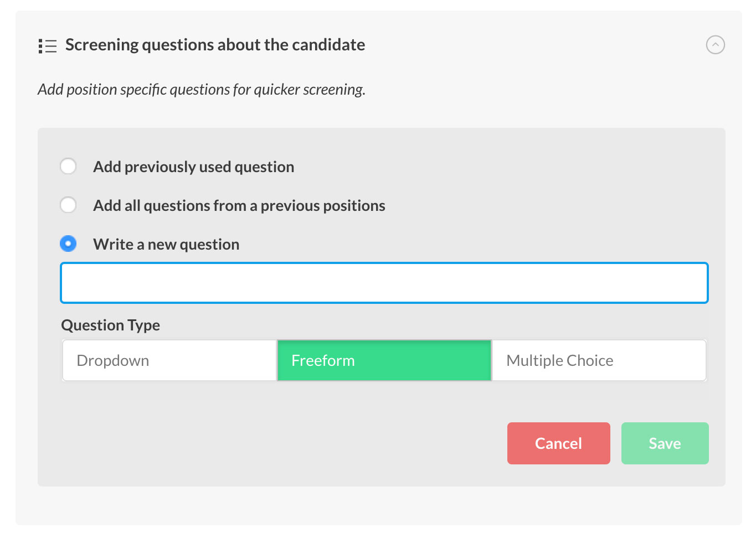Click the Question Type label
The image size is (756, 538).
(110, 325)
